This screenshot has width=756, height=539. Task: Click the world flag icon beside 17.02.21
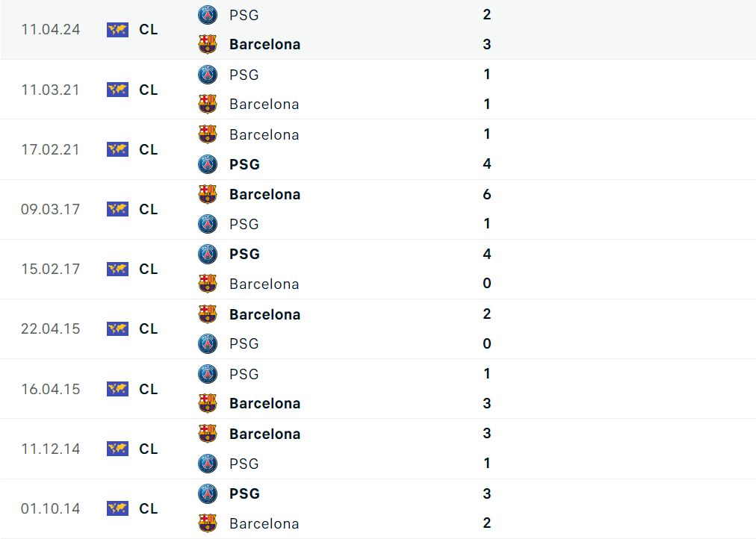117,149
